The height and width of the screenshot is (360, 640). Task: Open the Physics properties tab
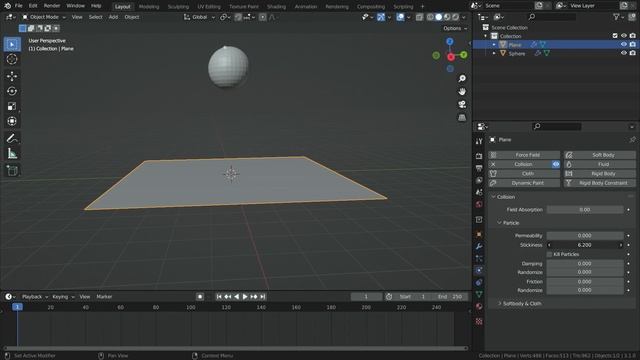[x=479, y=270]
